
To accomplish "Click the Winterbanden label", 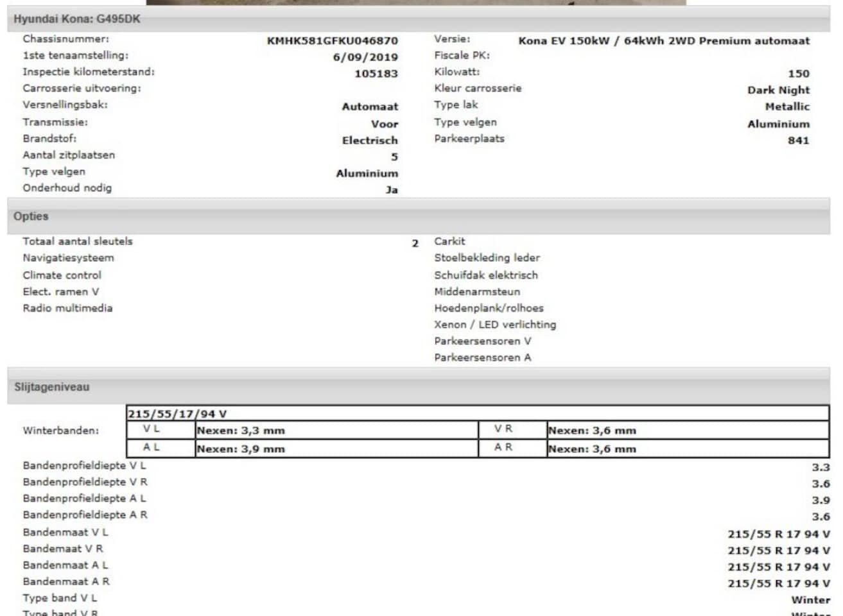I will (61, 431).
